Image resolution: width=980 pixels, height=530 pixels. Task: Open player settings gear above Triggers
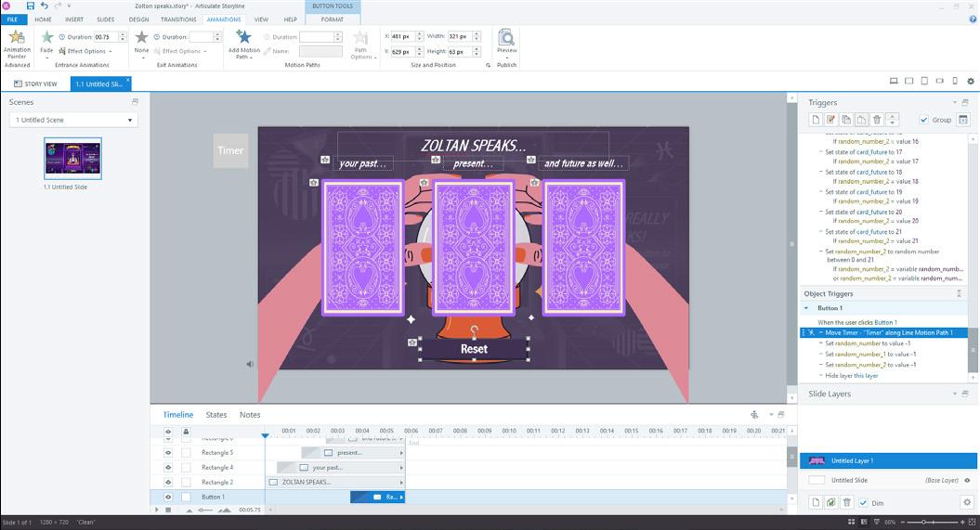click(970, 81)
